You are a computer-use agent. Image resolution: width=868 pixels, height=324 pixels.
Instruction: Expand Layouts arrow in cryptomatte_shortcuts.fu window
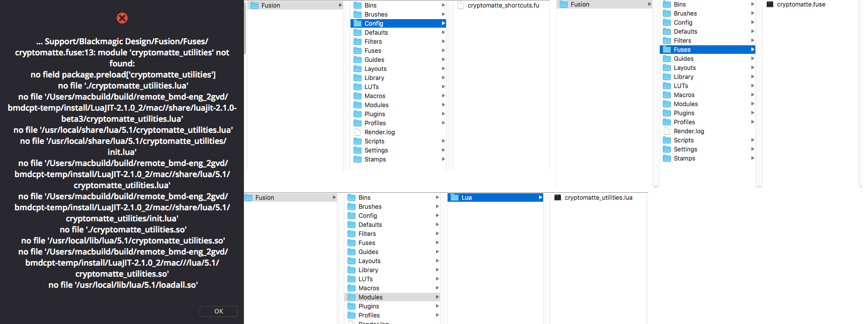(x=443, y=69)
